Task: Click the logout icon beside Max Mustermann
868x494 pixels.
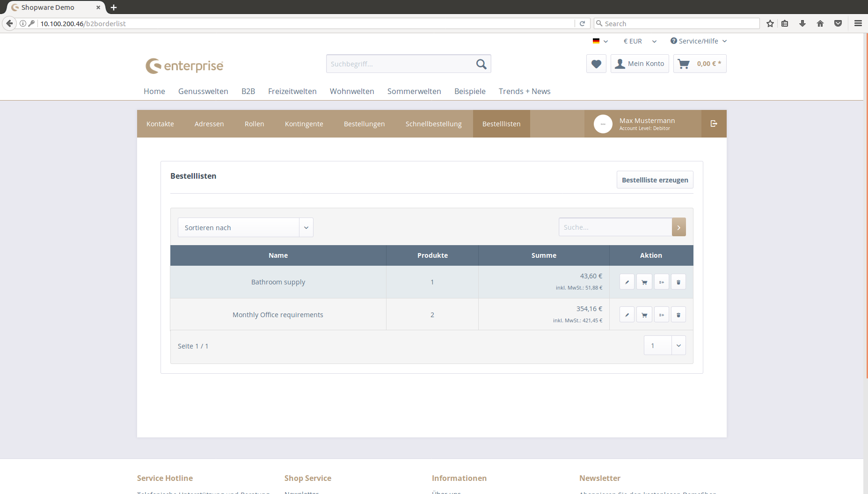Action: click(x=714, y=123)
